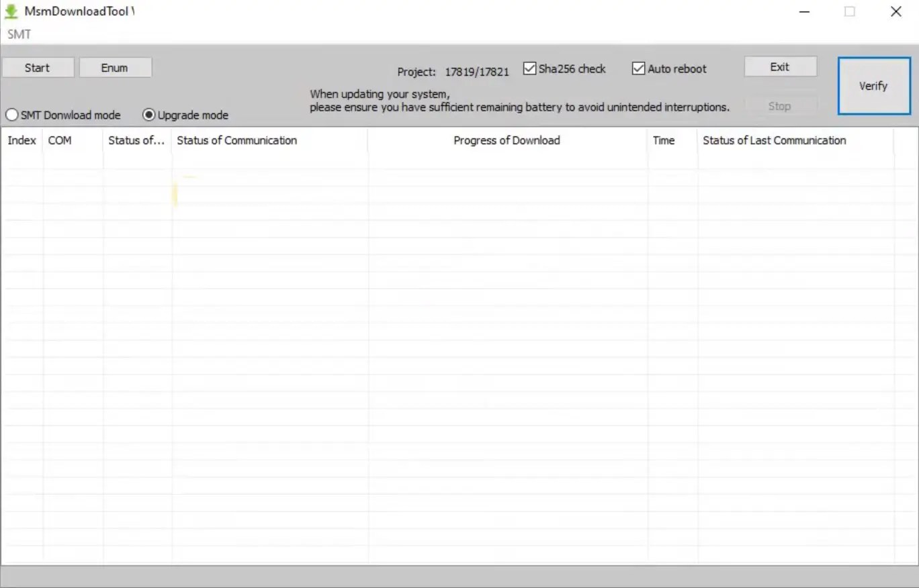Click the Status of Communication column header
919x588 pixels.
(236, 140)
